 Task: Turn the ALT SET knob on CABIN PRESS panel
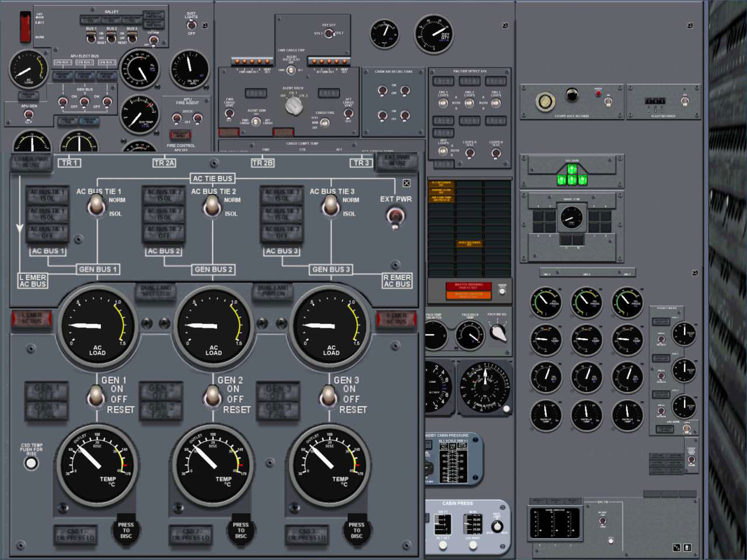click(443, 545)
